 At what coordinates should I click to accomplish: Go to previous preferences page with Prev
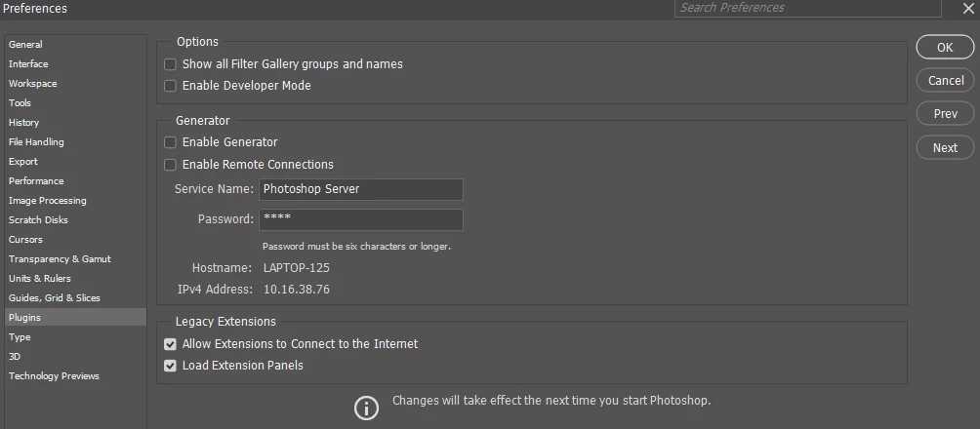click(x=945, y=114)
